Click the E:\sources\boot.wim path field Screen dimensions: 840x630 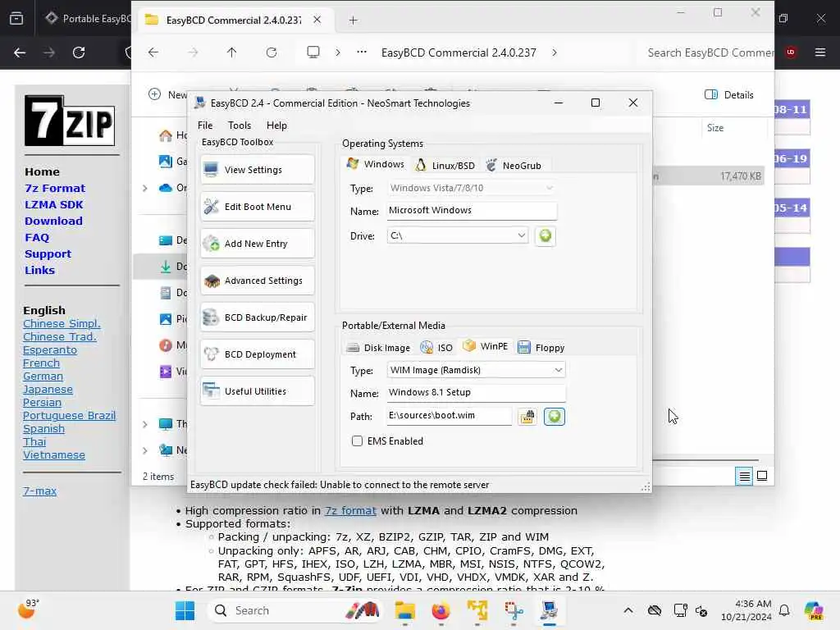[x=449, y=416]
